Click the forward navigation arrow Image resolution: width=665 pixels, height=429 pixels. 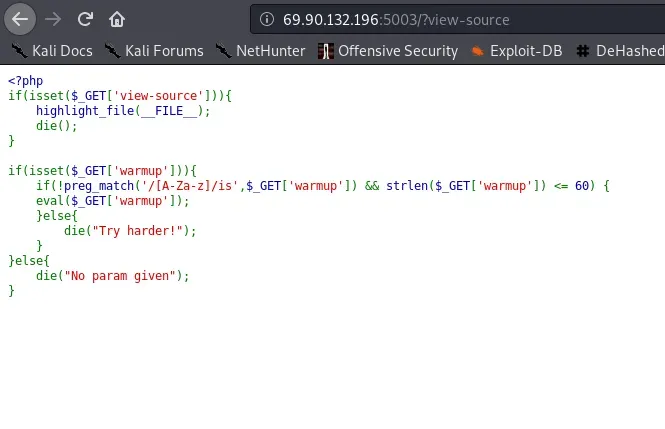tap(54, 18)
